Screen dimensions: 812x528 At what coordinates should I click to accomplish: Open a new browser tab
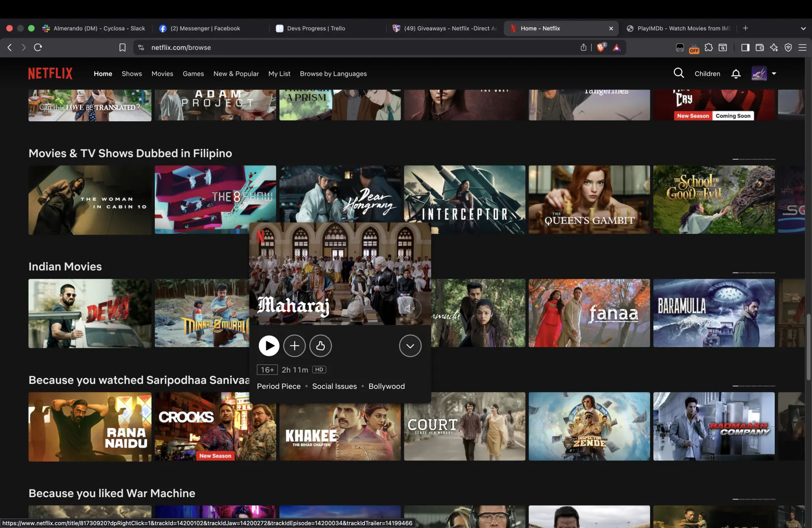pos(746,28)
